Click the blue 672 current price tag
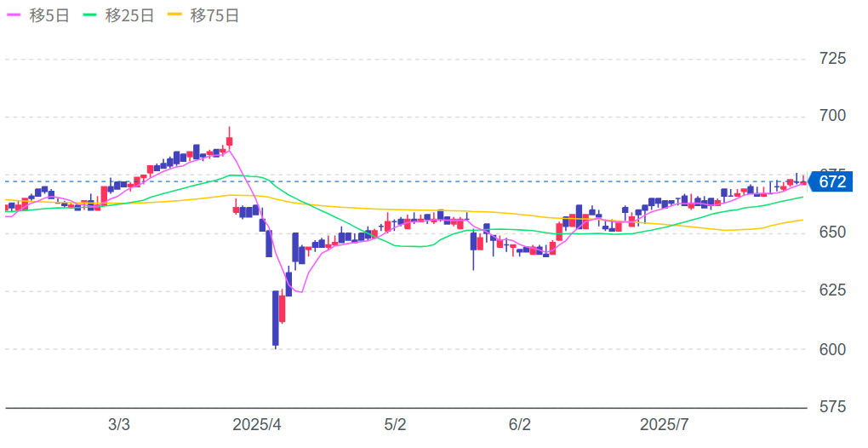The height and width of the screenshot is (448, 868). click(830, 181)
